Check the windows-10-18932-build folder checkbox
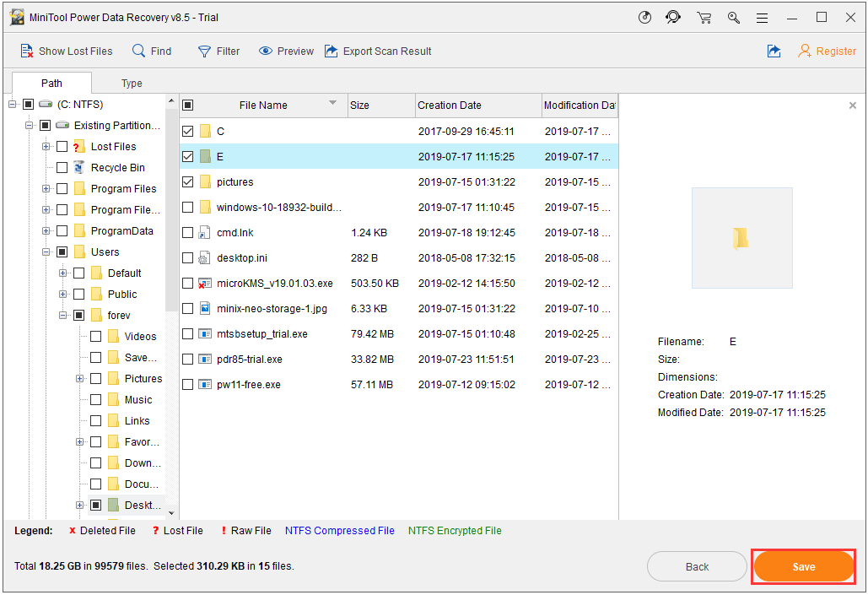Image resolution: width=868 pixels, height=595 pixels. coord(187,208)
